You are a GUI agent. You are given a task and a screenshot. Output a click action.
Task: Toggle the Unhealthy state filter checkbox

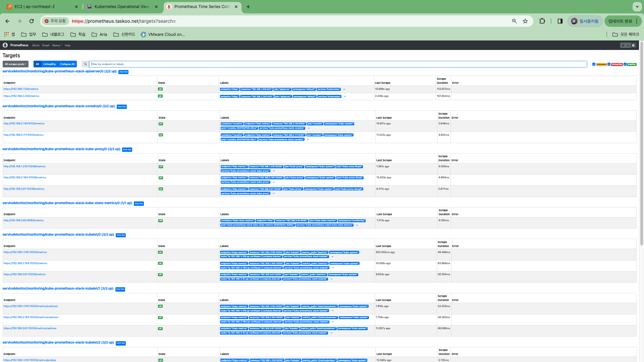click(x=609, y=64)
